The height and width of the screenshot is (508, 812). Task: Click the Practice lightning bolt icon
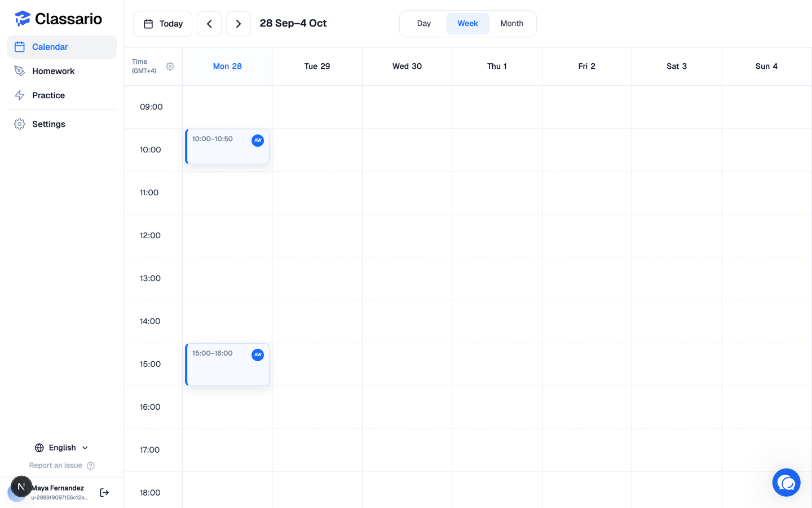[x=20, y=95]
